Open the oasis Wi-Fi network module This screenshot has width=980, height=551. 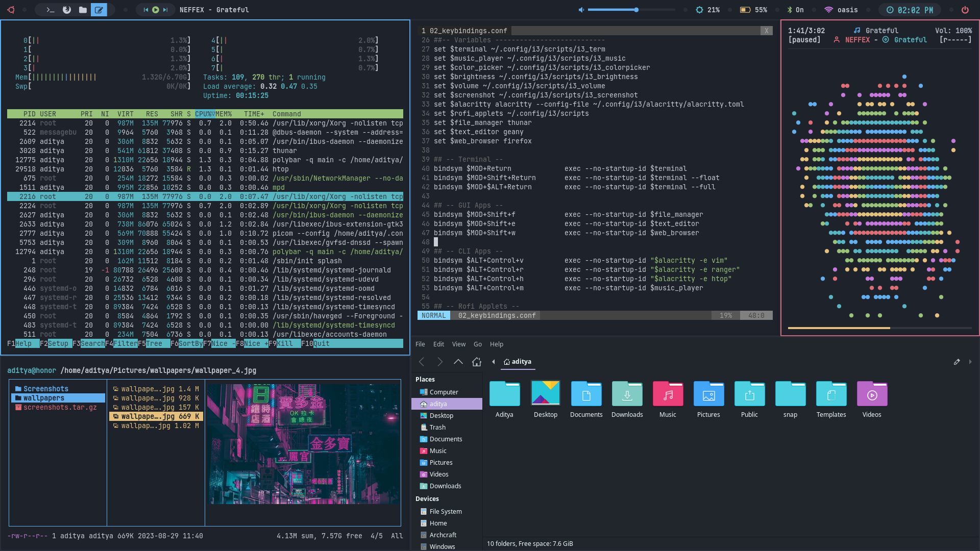[x=841, y=10]
